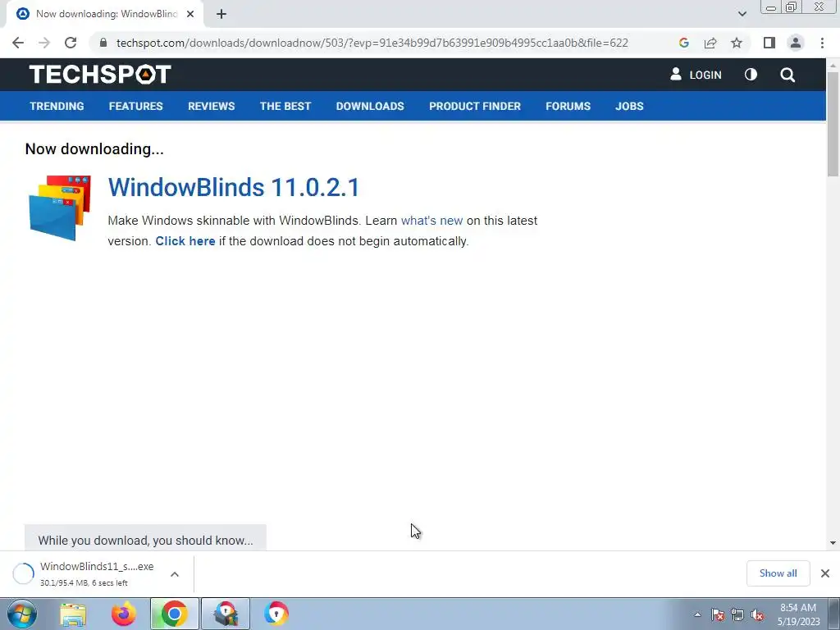Expand the tab search chevron

click(x=742, y=14)
